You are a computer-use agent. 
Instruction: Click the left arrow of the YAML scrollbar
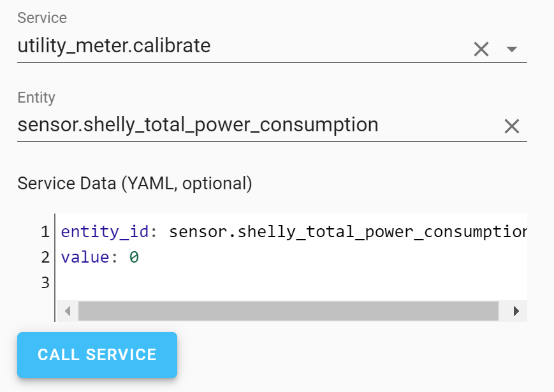point(67,311)
